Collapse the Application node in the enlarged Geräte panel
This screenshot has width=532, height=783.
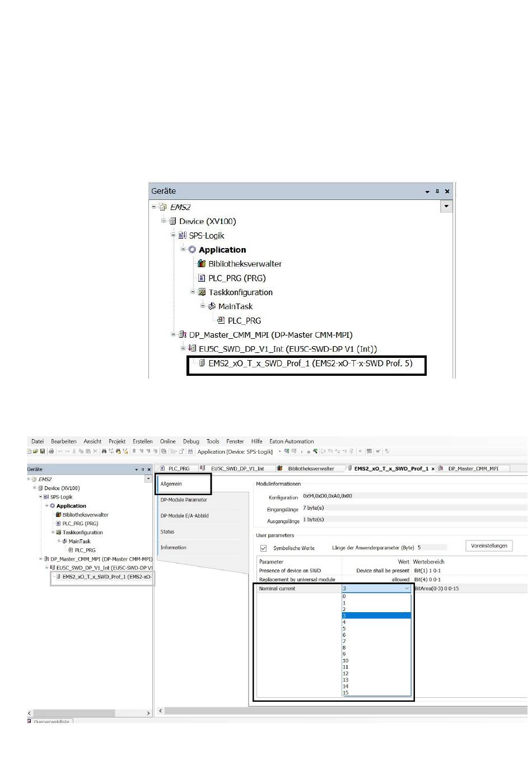coord(183,249)
